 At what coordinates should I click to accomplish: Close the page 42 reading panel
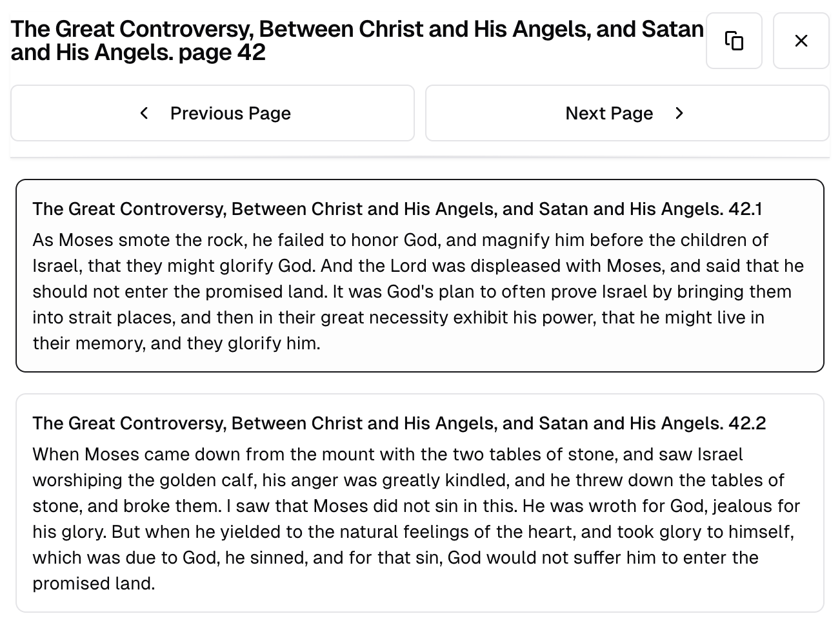[x=801, y=41]
